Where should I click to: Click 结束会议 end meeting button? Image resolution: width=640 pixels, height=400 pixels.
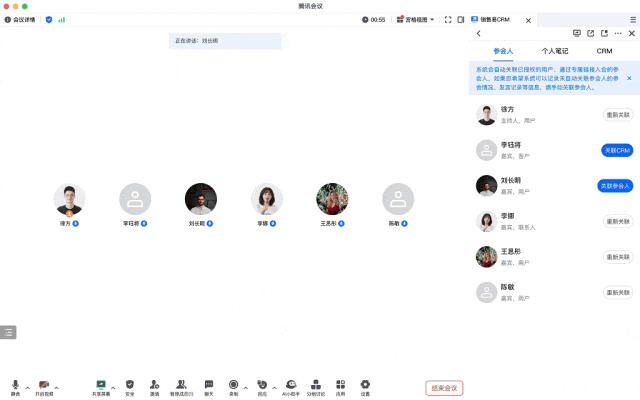coord(443,387)
